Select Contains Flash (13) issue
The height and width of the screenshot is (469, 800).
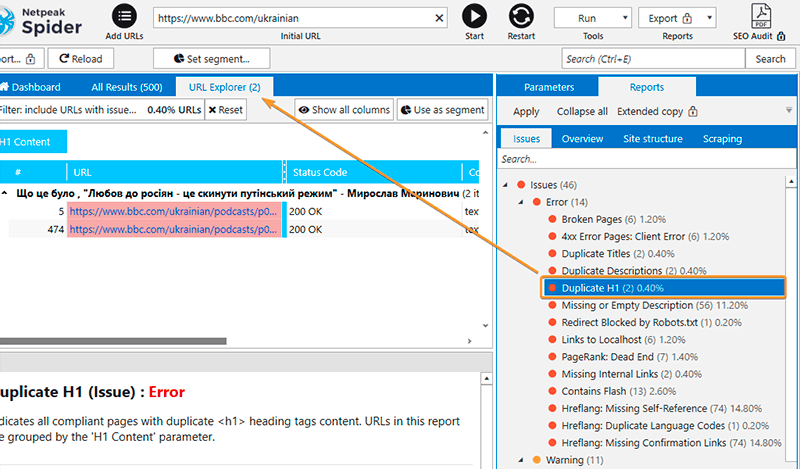coord(612,391)
